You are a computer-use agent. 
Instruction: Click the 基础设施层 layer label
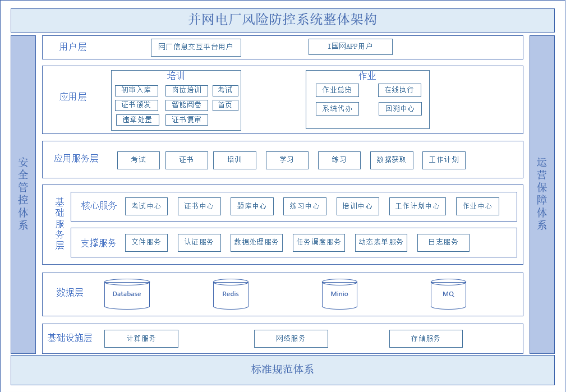coord(70,338)
